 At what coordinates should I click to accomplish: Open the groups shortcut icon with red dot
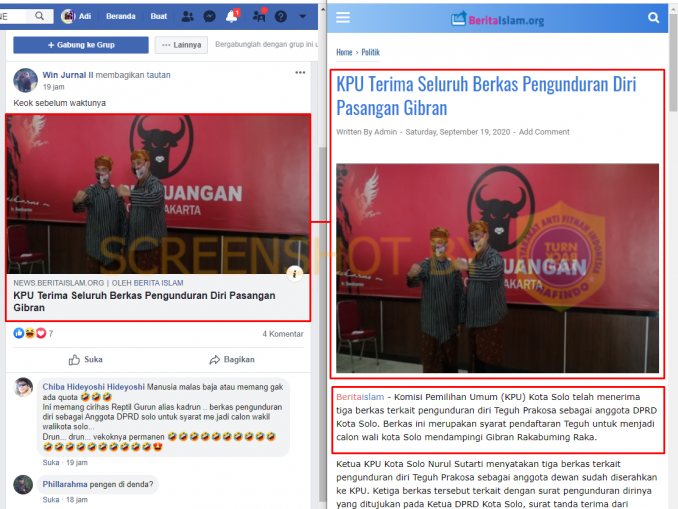tap(259, 16)
